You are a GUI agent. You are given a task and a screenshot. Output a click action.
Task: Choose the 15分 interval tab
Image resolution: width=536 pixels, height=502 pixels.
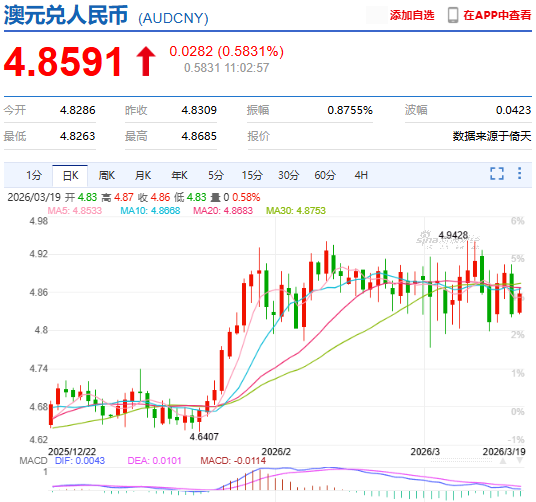click(x=252, y=175)
